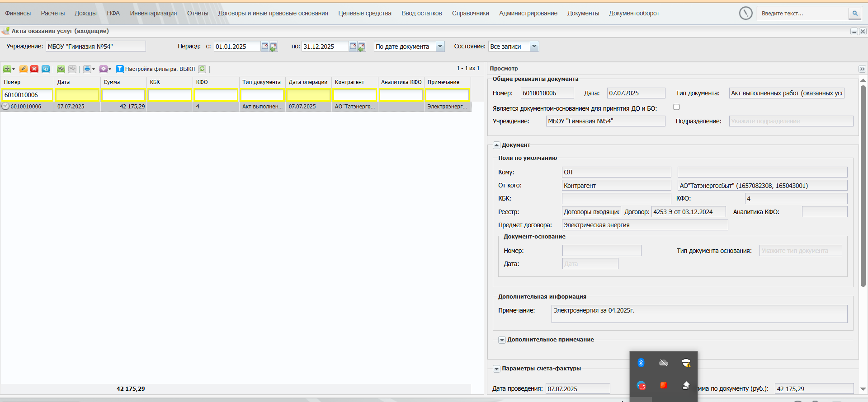Click row status icon for 6010010006
Screen dimensions: 868x402
point(5,107)
